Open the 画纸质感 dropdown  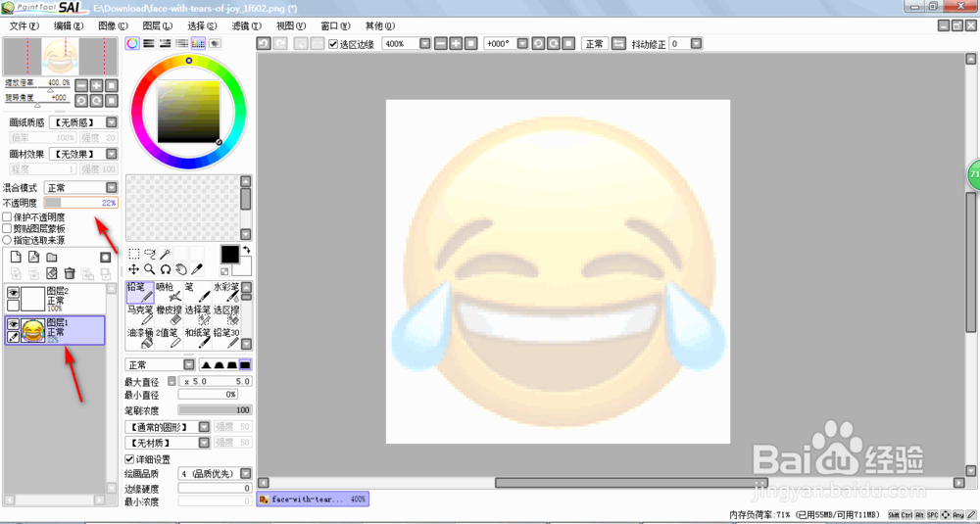[112, 121]
